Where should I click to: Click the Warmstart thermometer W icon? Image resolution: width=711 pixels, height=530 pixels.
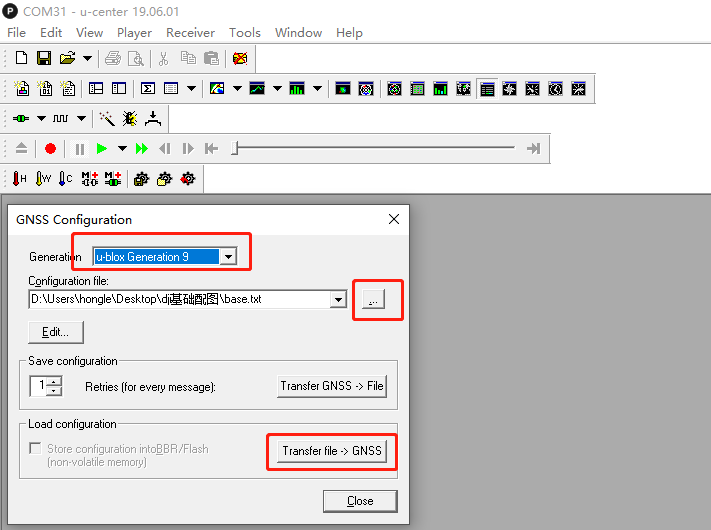tap(43, 179)
